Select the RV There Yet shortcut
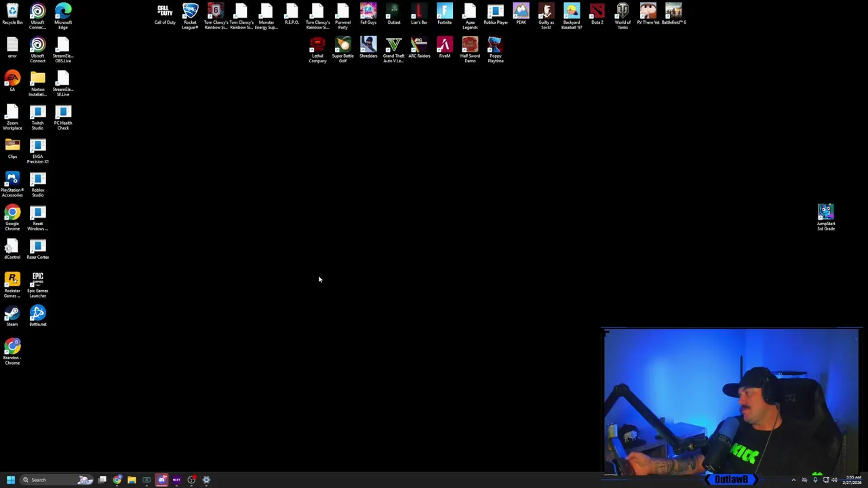Image resolution: width=868 pixels, height=488 pixels. [648, 14]
